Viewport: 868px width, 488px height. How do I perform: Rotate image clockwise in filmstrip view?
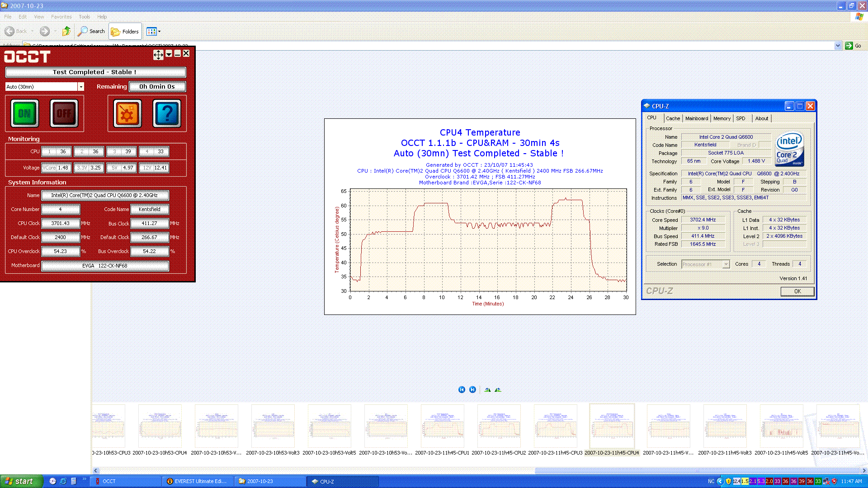click(x=487, y=389)
